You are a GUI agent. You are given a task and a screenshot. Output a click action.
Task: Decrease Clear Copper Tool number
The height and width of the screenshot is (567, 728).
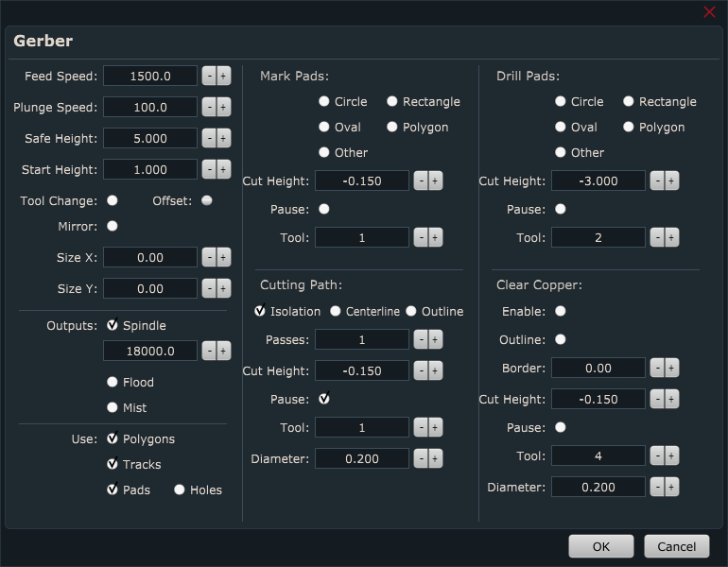point(657,455)
